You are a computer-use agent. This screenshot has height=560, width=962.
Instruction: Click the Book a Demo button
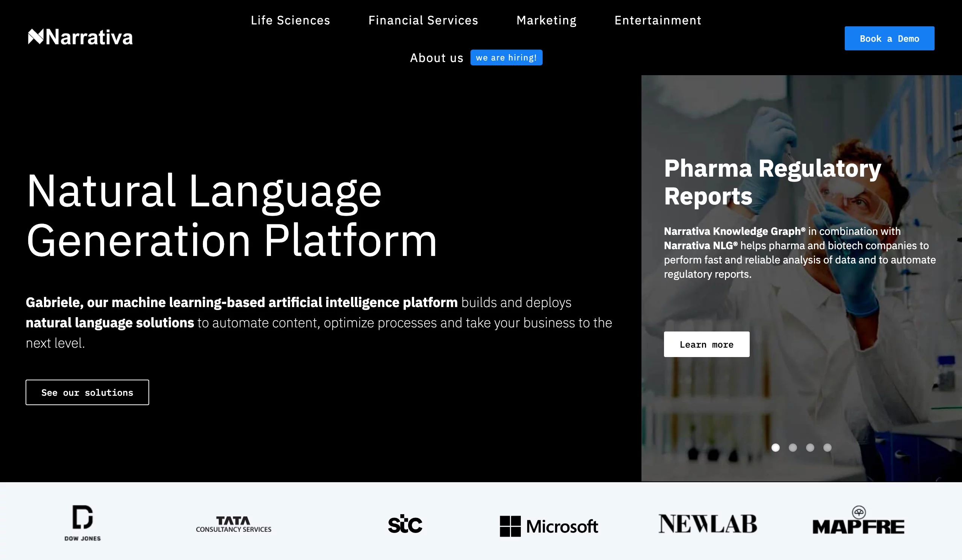[x=889, y=38]
